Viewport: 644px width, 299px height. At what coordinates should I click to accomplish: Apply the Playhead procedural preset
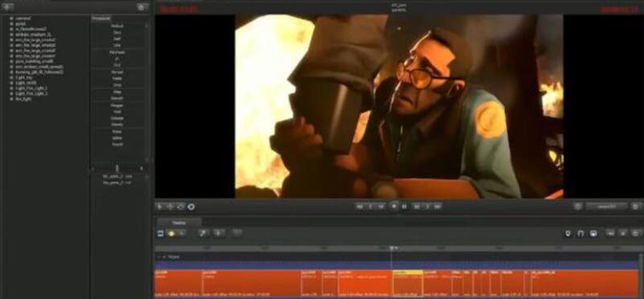[x=117, y=52]
